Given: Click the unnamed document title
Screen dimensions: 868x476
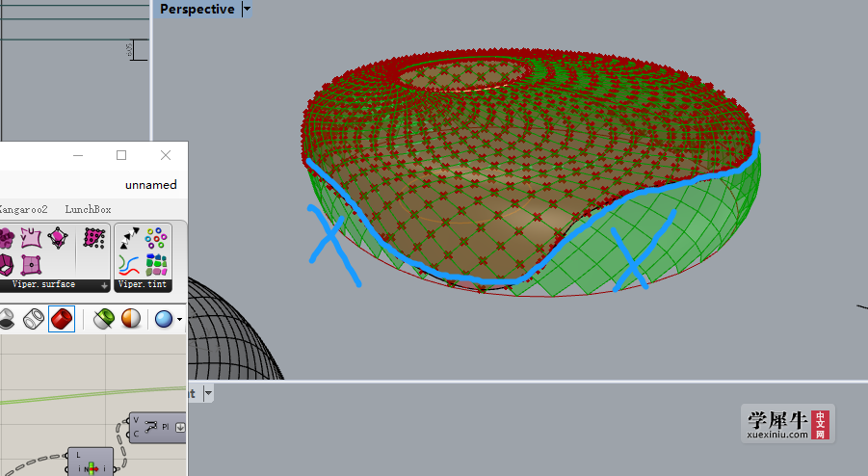Looking at the screenshot, I should (150, 185).
